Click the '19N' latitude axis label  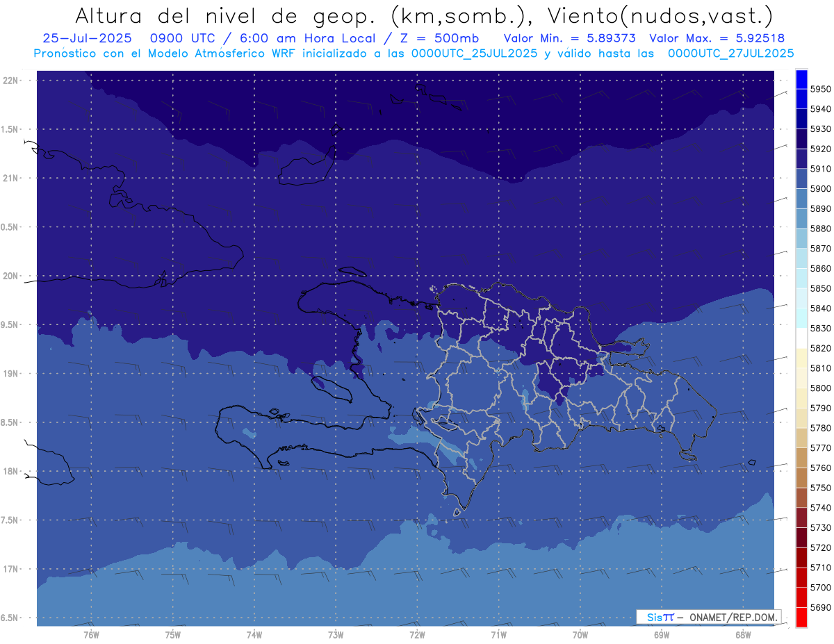[x=10, y=374]
